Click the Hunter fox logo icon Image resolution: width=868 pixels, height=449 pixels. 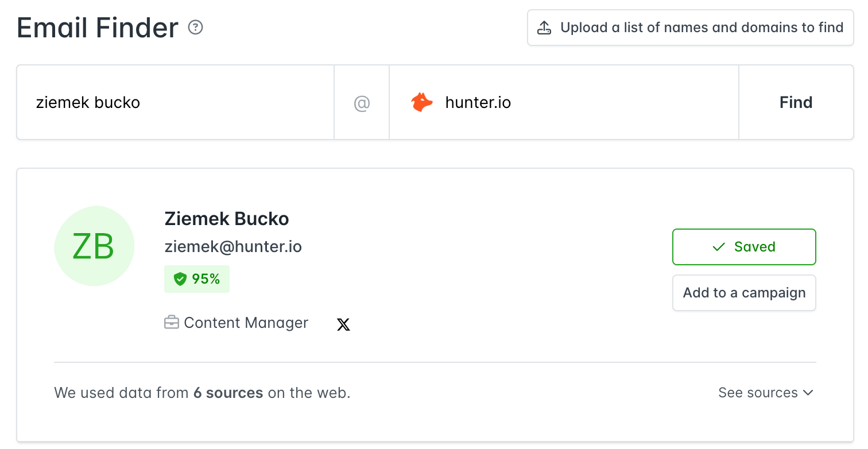pos(422,103)
